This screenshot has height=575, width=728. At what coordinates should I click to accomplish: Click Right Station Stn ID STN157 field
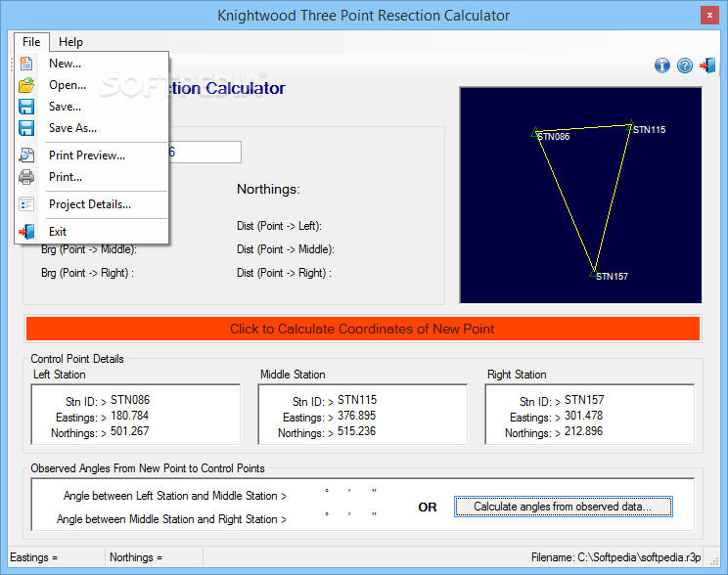tap(584, 400)
